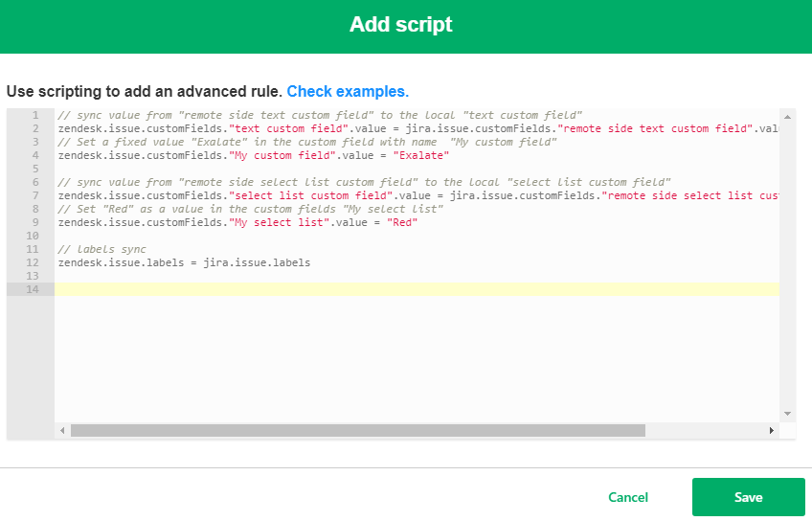Click the comment on line 8 about Red

pyautogui.click(x=251, y=209)
